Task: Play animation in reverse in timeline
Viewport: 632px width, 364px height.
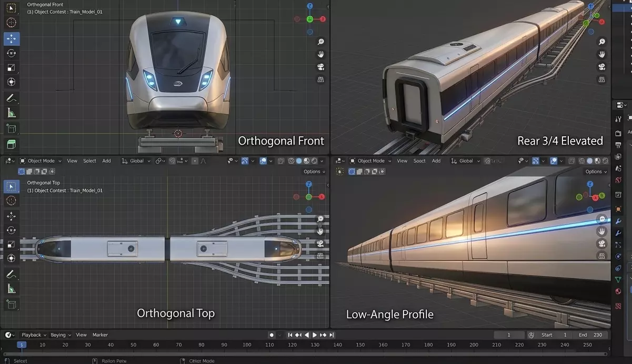Action: pyautogui.click(x=307, y=335)
